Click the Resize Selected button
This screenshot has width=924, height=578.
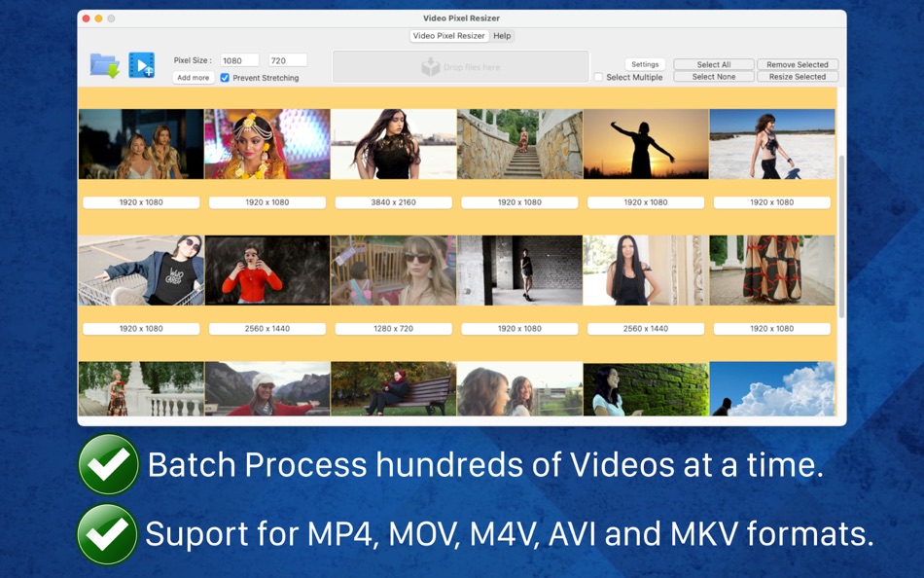point(798,77)
